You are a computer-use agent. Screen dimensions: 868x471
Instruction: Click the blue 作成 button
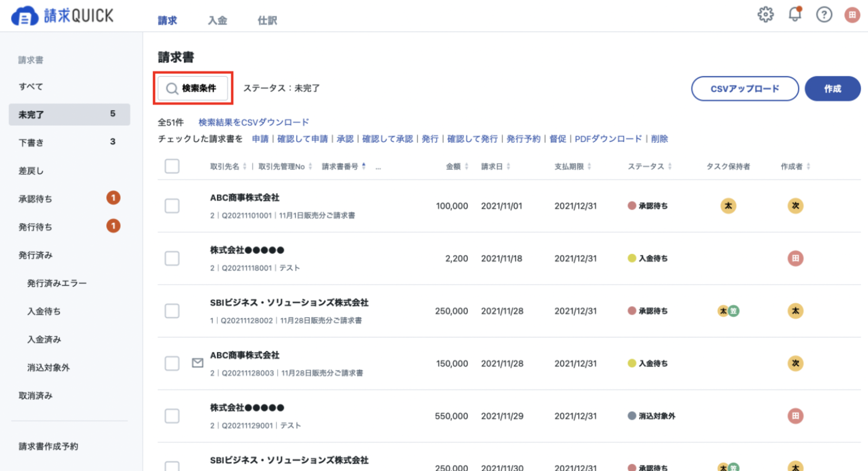832,88
